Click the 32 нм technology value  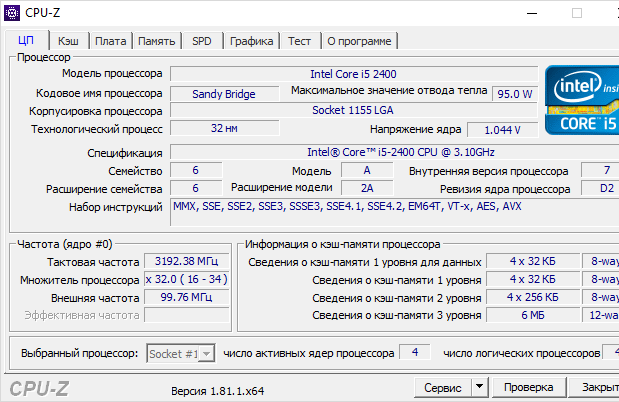click(x=224, y=128)
